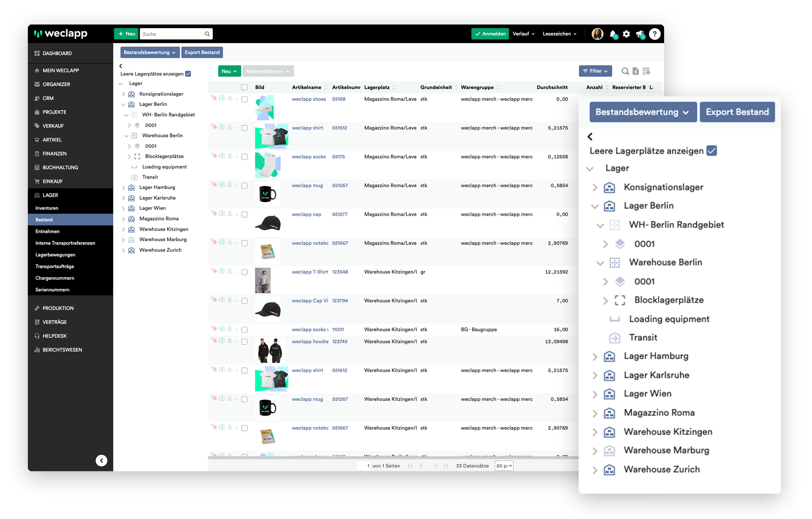Click back arrow above Leere Lagerplätze

click(121, 66)
